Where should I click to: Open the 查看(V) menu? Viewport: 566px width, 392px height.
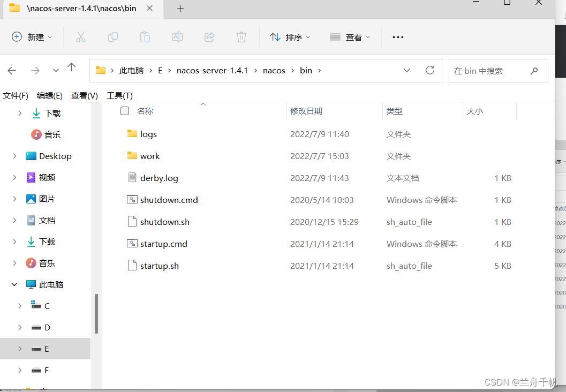tap(85, 96)
